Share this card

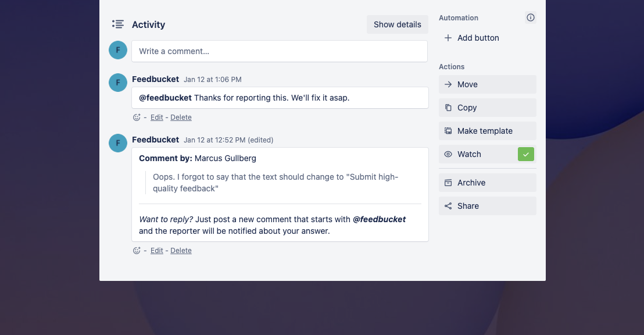tap(488, 206)
